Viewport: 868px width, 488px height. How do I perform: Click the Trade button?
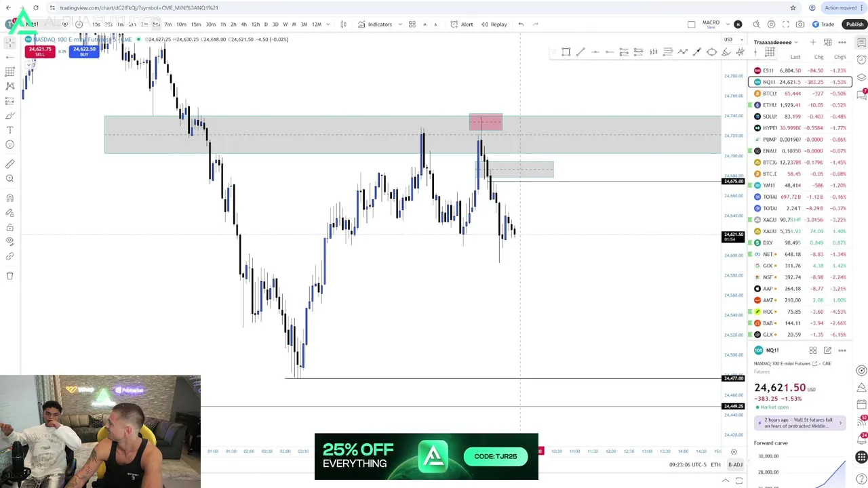point(823,24)
